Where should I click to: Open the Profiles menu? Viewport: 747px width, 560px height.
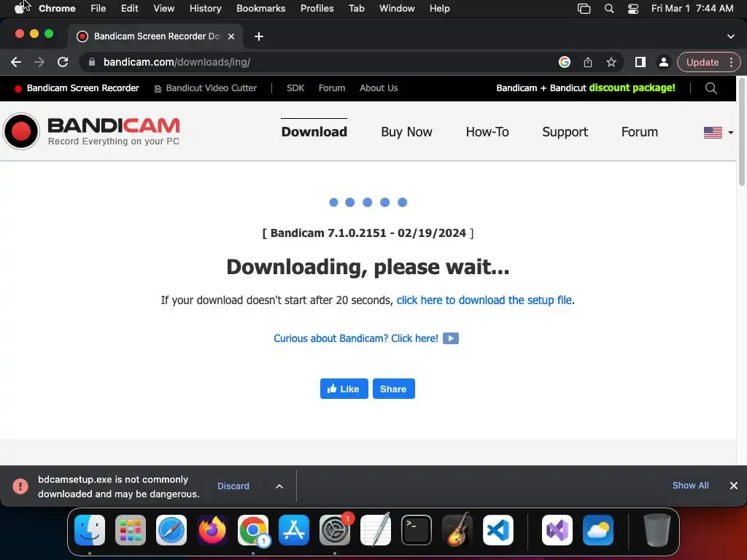(x=317, y=9)
